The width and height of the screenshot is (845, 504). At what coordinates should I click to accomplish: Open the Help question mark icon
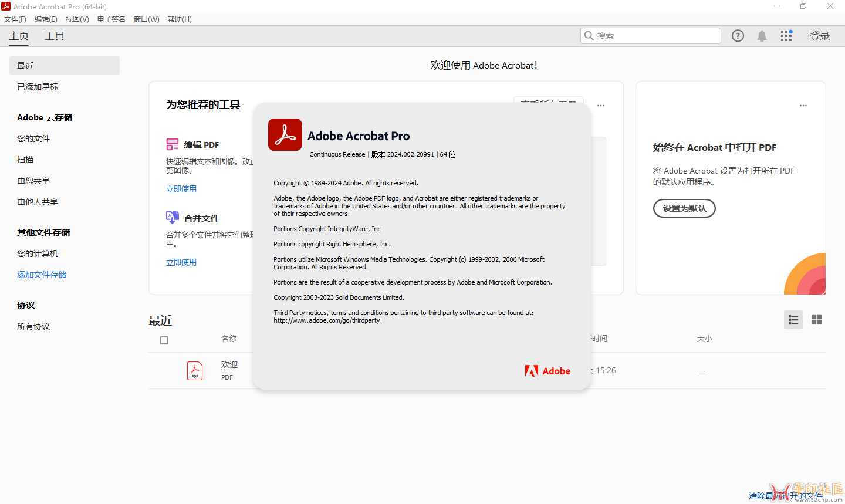coord(738,36)
